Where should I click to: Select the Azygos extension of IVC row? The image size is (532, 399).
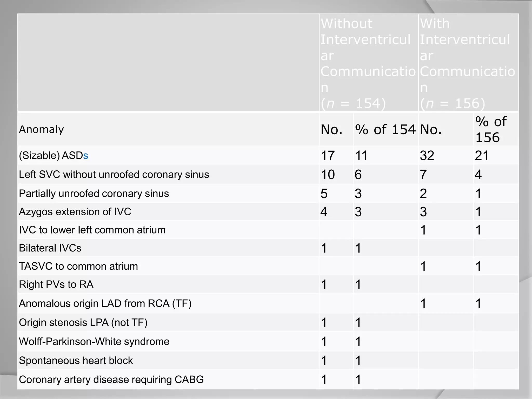point(75,212)
